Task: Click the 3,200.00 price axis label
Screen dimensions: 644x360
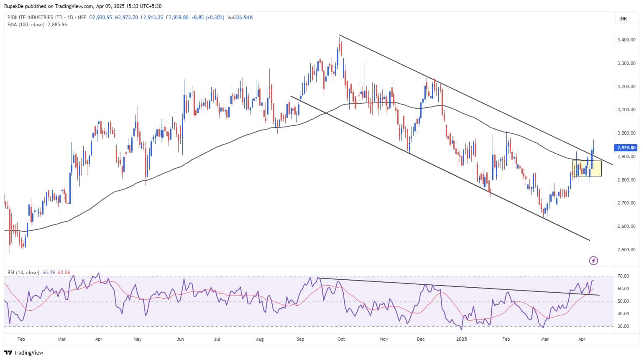Action: [626, 87]
